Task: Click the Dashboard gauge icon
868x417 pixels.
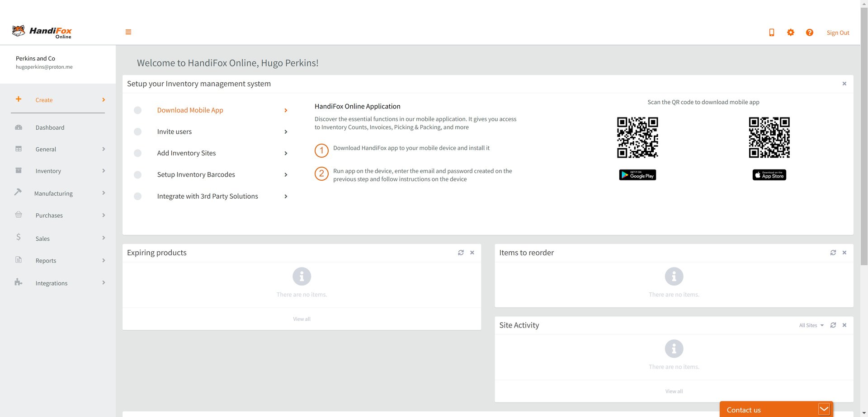Action: pyautogui.click(x=19, y=127)
